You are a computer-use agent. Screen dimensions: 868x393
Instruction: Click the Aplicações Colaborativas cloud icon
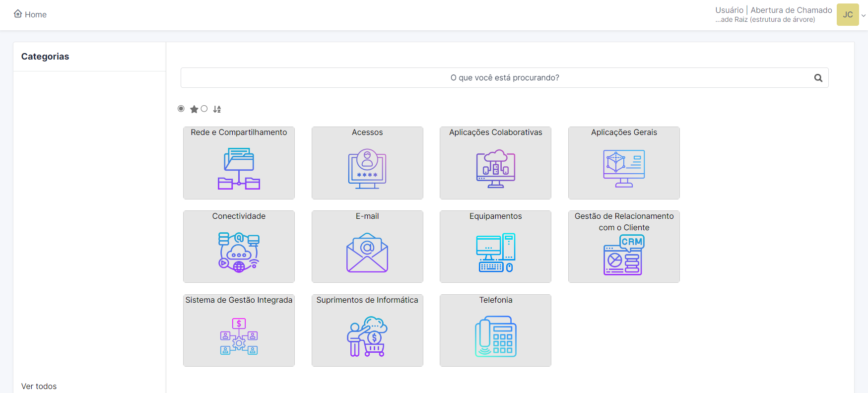tap(495, 169)
